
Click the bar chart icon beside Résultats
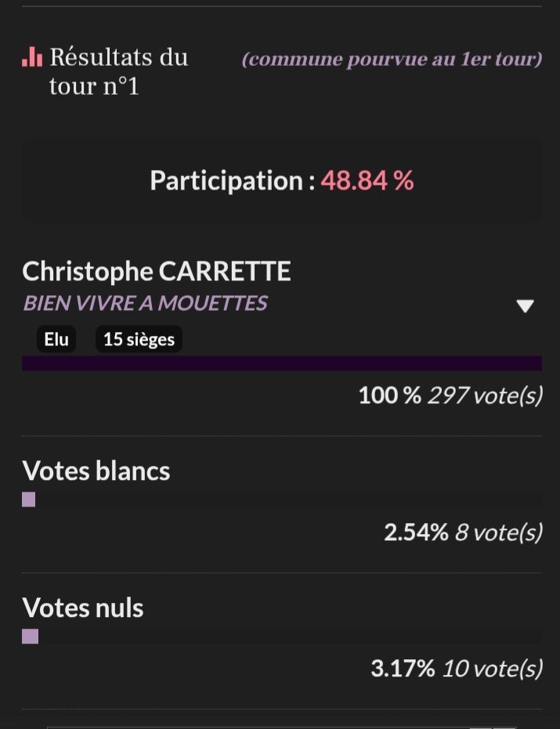tap(32, 57)
